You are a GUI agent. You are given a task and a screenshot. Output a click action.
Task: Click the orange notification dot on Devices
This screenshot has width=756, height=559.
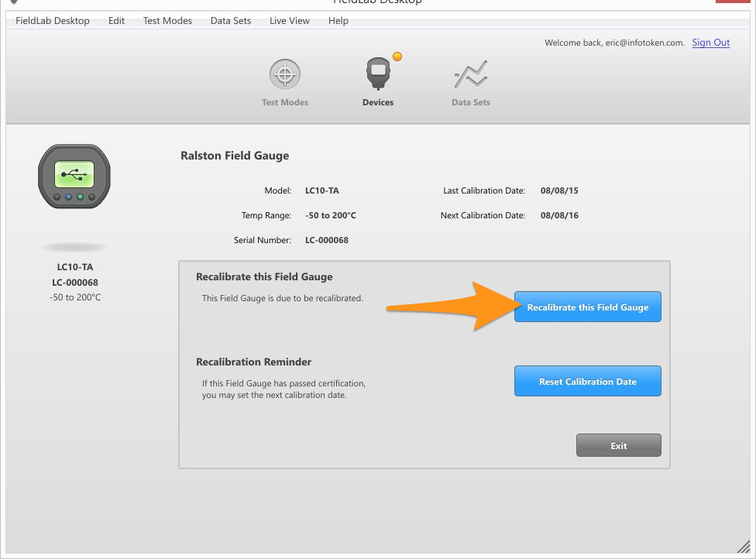pyautogui.click(x=397, y=57)
